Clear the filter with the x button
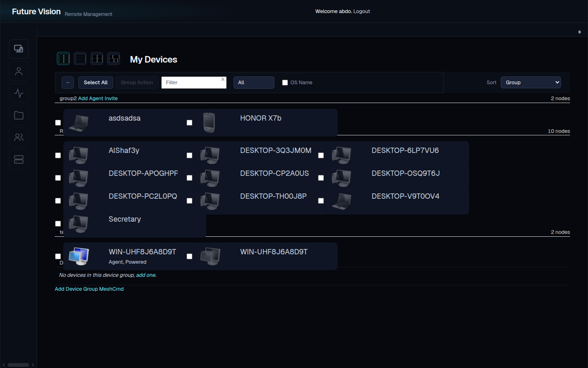The image size is (588, 368). coord(223,79)
